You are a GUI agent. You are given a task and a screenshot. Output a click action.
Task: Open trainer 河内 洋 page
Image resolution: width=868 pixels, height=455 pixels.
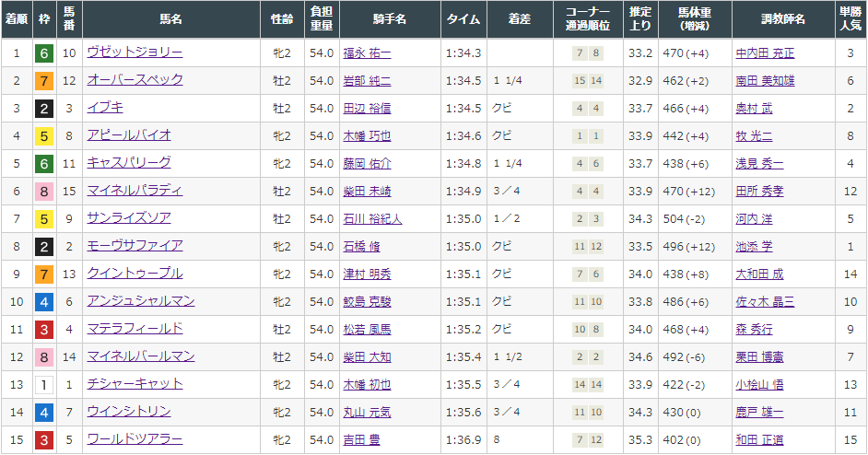pos(754,219)
